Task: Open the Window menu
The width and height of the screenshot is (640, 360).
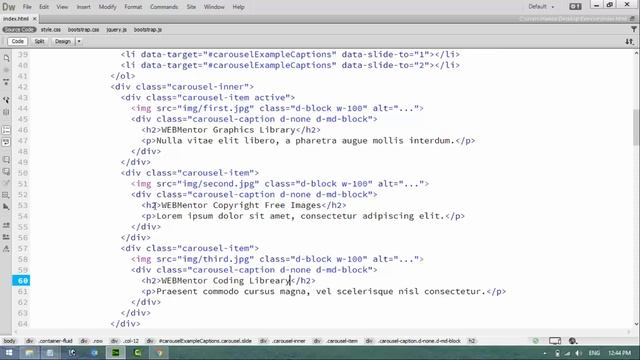Action: (x=214, y=7)
